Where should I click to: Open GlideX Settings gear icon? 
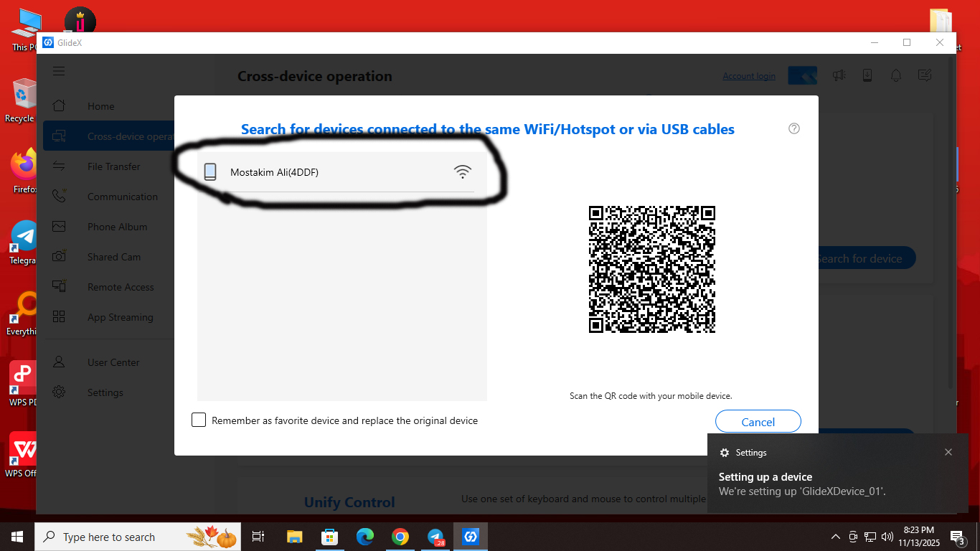tap(59, 392)
